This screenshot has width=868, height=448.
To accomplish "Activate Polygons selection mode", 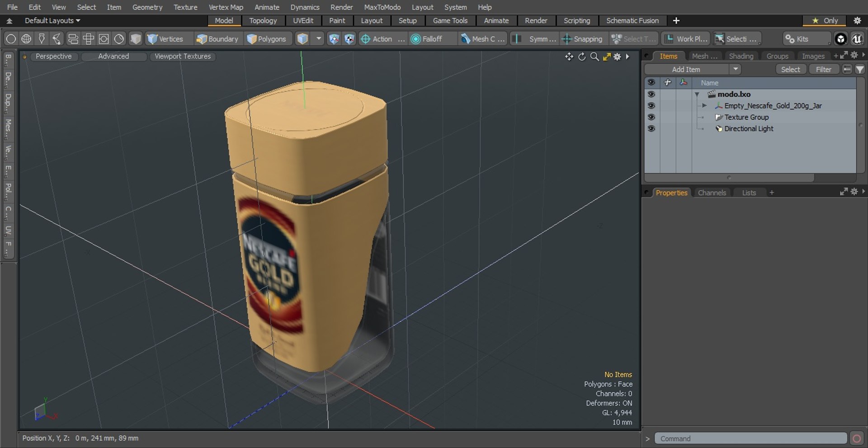I will pos(267,39).
